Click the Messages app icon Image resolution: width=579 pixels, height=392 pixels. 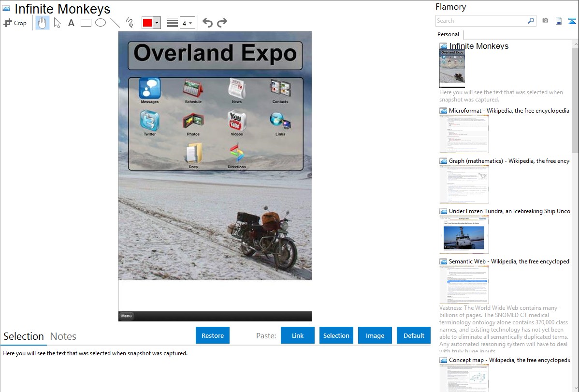click(x=149, y=88)
